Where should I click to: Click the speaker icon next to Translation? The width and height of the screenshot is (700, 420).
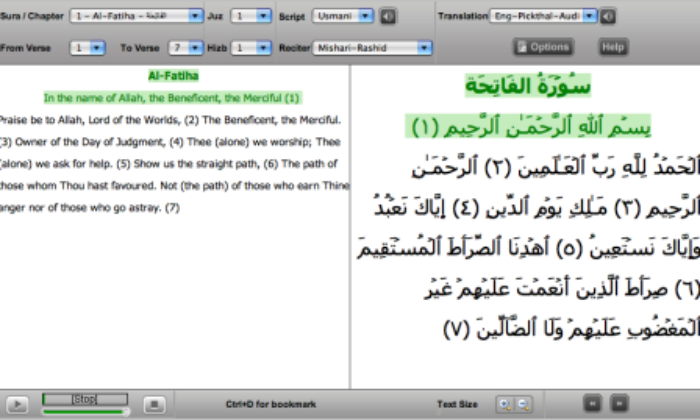607,16
